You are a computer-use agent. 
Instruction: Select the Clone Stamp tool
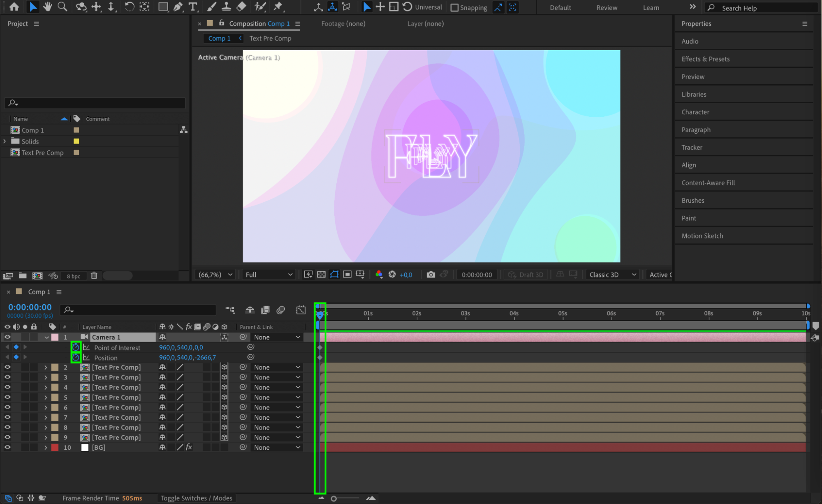point(226,7)
